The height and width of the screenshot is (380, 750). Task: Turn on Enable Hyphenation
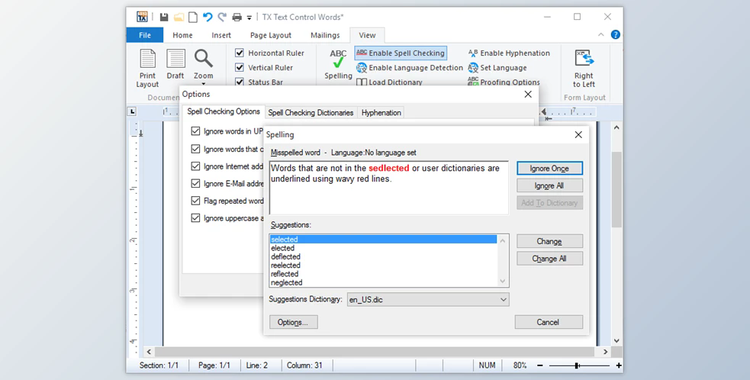point(509,53)
